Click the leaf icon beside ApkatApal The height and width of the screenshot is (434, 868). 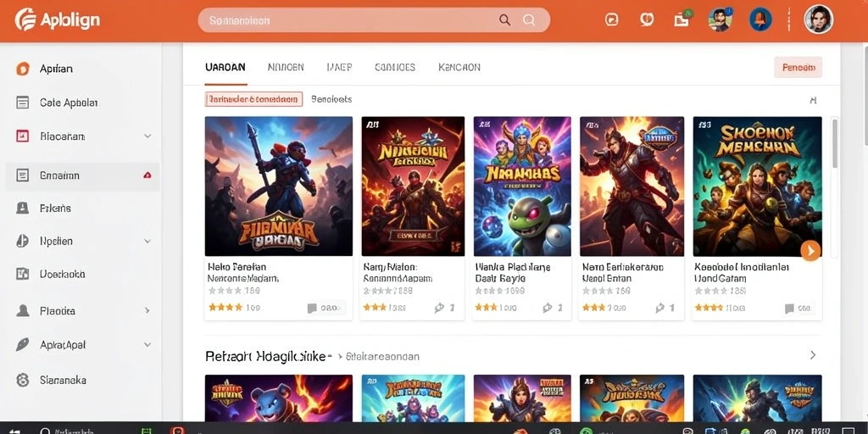click(22, 344)
